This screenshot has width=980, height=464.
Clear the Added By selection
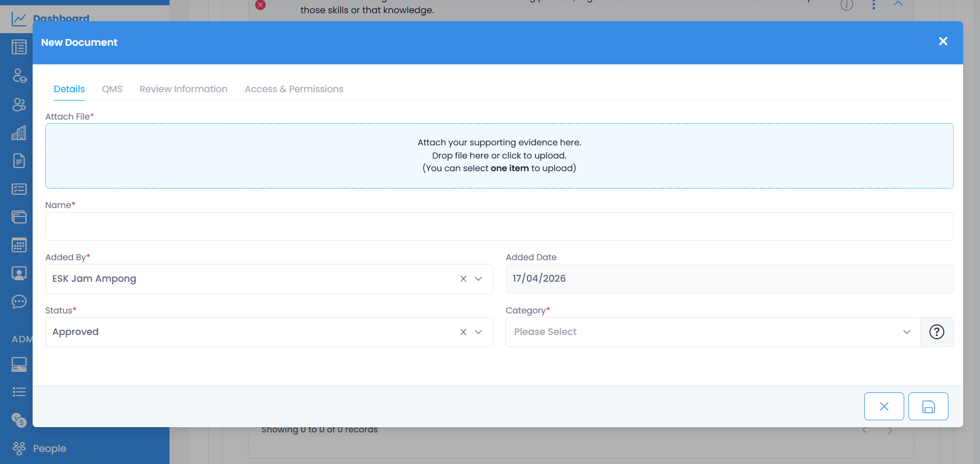click(x=463, y=279)
